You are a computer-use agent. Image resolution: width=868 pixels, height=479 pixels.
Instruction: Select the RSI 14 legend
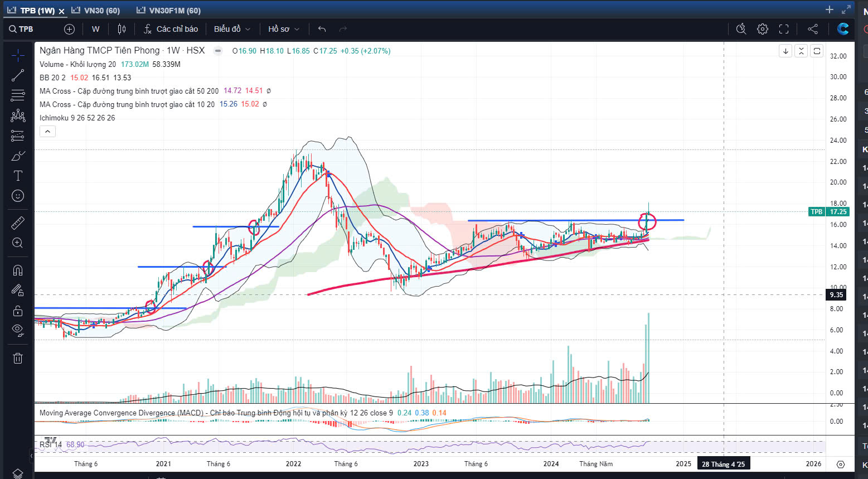tap(50, 444)
